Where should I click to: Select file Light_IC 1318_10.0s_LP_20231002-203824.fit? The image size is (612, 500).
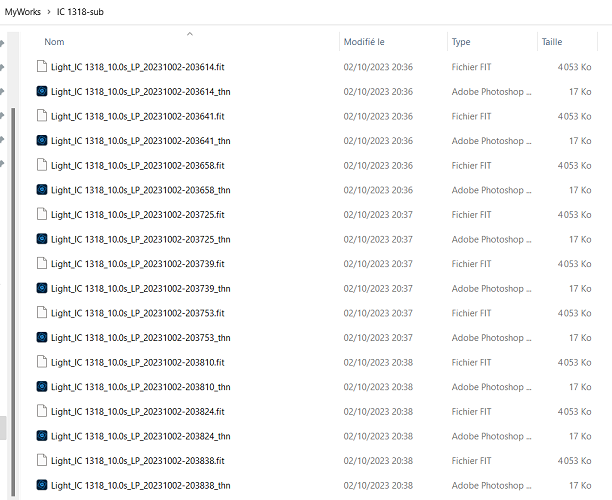[137, 411]
